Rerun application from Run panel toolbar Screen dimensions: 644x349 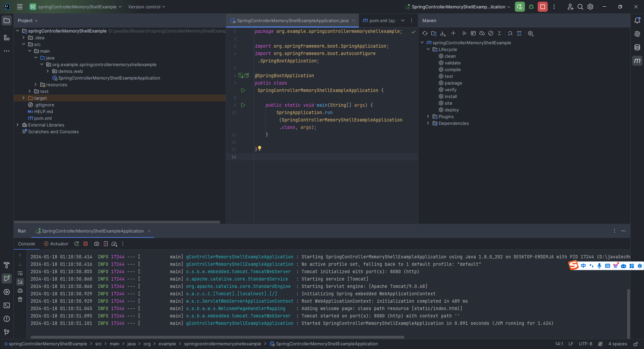tap(77, 244)
